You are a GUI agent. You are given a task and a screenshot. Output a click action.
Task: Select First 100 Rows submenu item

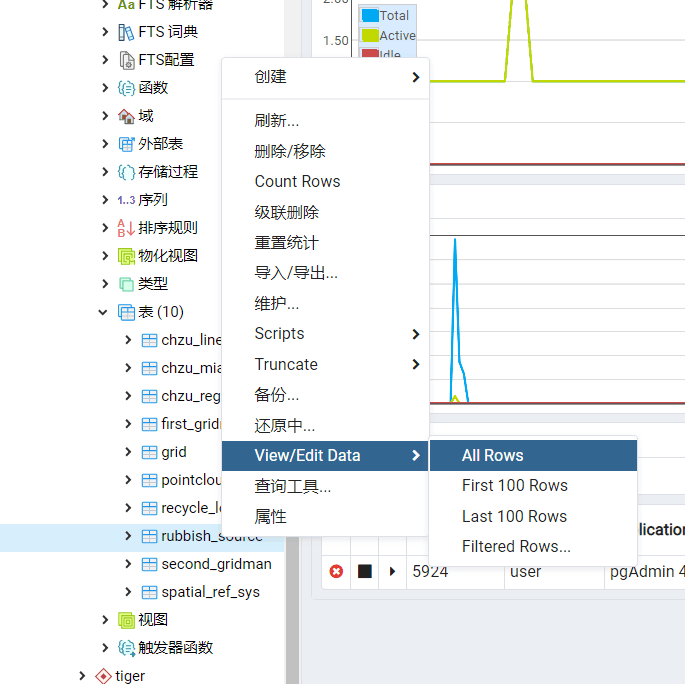[533, 486]
